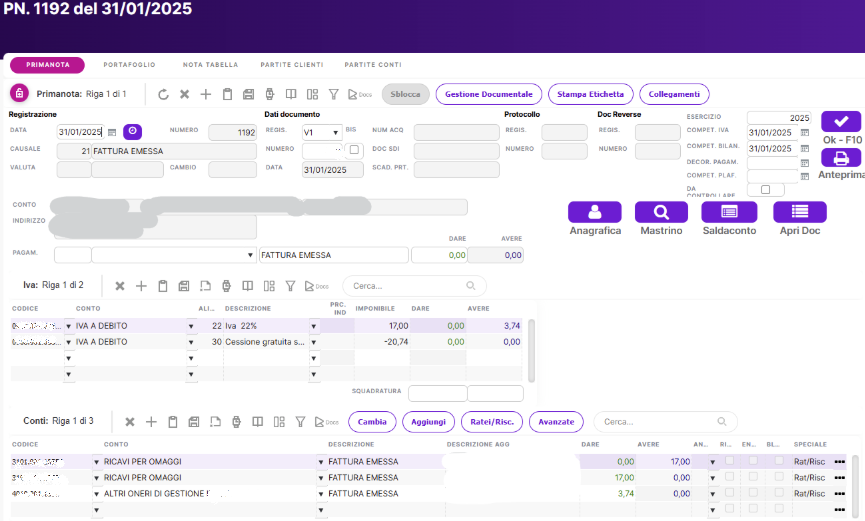Toggle EN checkbox on second RICAVI PER OMAGGI row
This screenshot has width=865, height=521.
coord(753,476)
